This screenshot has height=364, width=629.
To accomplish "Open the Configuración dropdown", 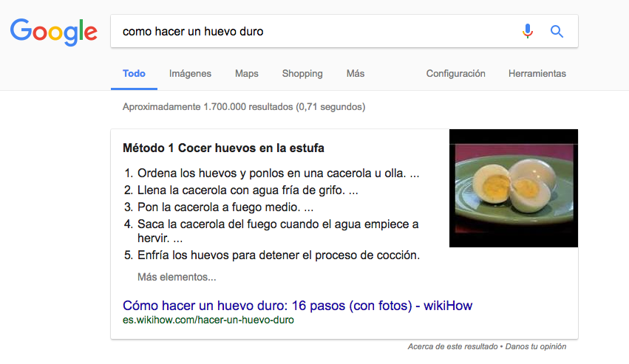I will click(x=455, y=74).
